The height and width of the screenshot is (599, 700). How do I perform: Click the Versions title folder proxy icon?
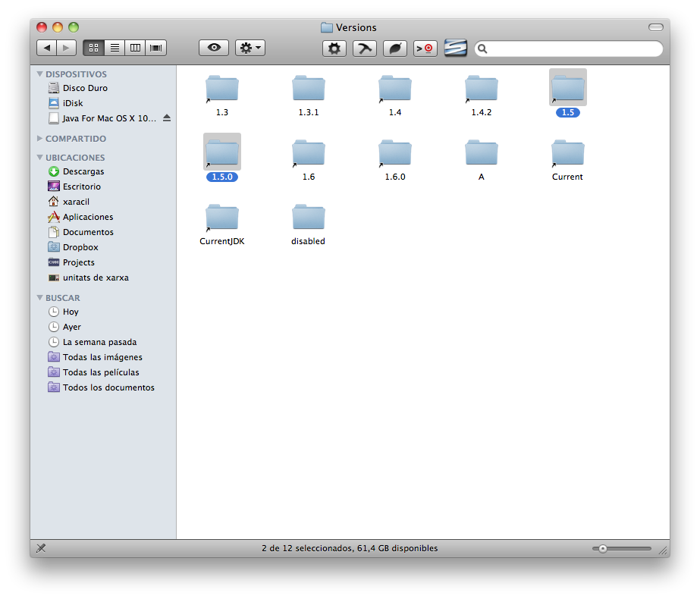pos(327,27)
